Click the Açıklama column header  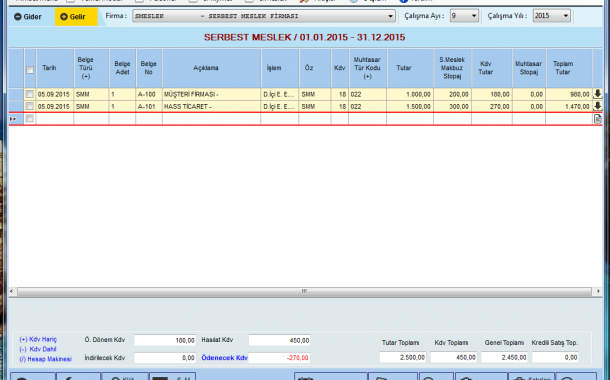click(212, 68)
